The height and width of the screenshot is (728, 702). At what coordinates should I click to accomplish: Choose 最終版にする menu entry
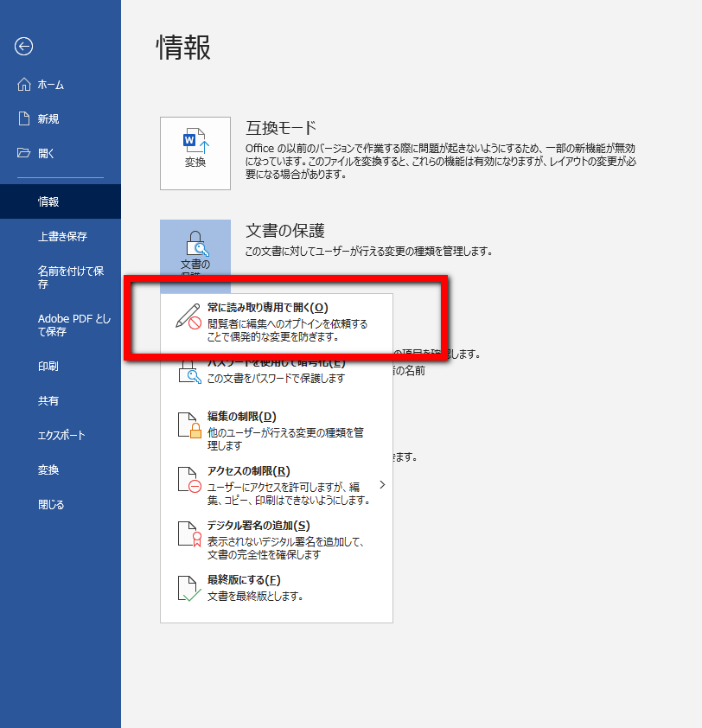(x=245, y=580)
